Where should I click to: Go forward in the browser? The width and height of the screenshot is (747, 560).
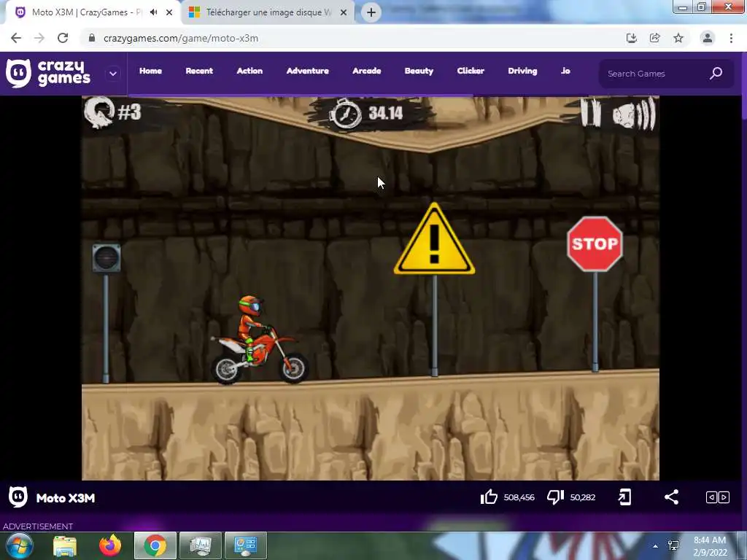tap(39, 38)
